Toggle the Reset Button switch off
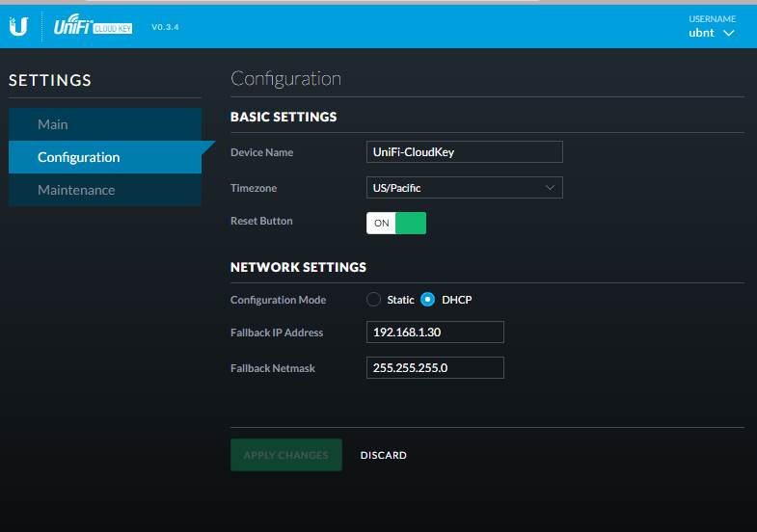 point(396,223)
